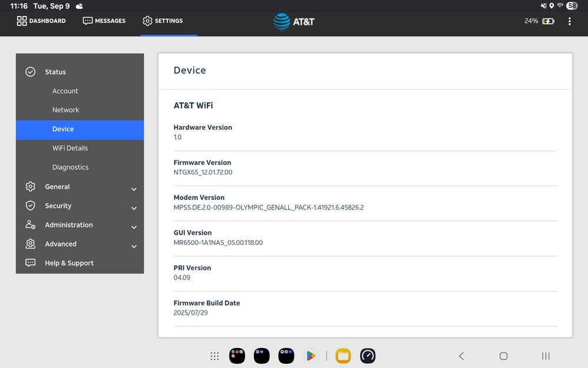The height and width of the screenshot is (368, 588).
Task: Tap the Android home button
Action: tap(504, 356)
